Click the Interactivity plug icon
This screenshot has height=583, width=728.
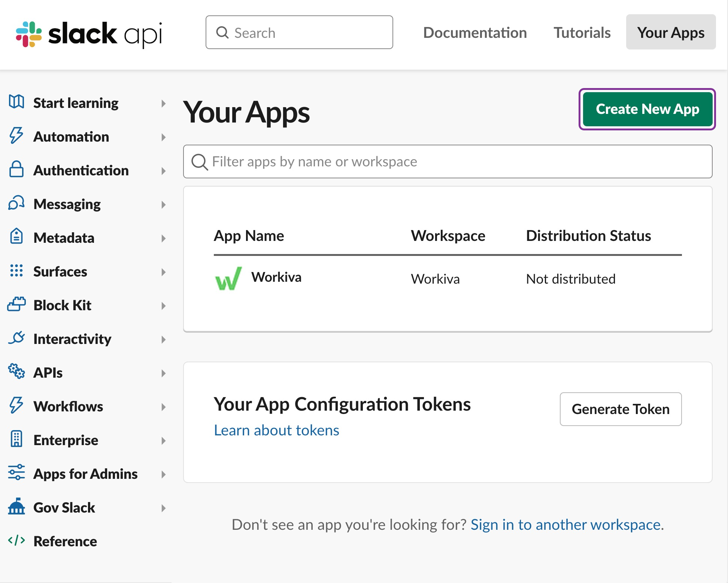point(16,338)
